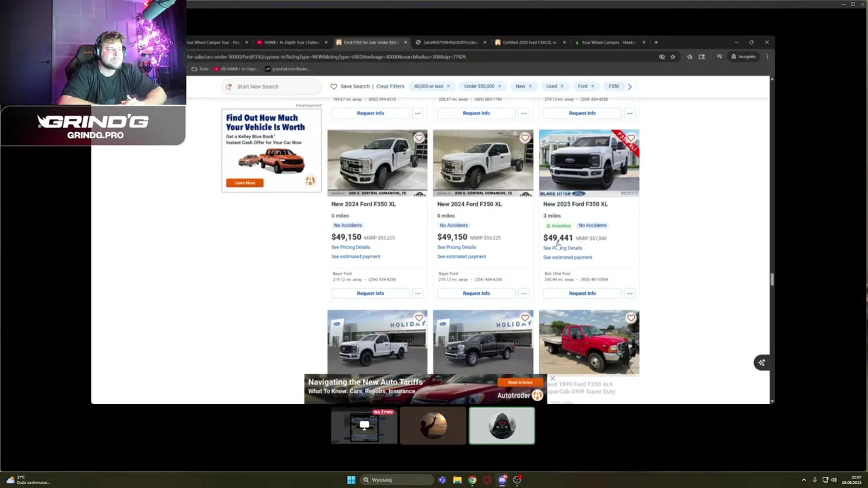
Task: Click the Start New Search field
Action: (x=272, y=86)
